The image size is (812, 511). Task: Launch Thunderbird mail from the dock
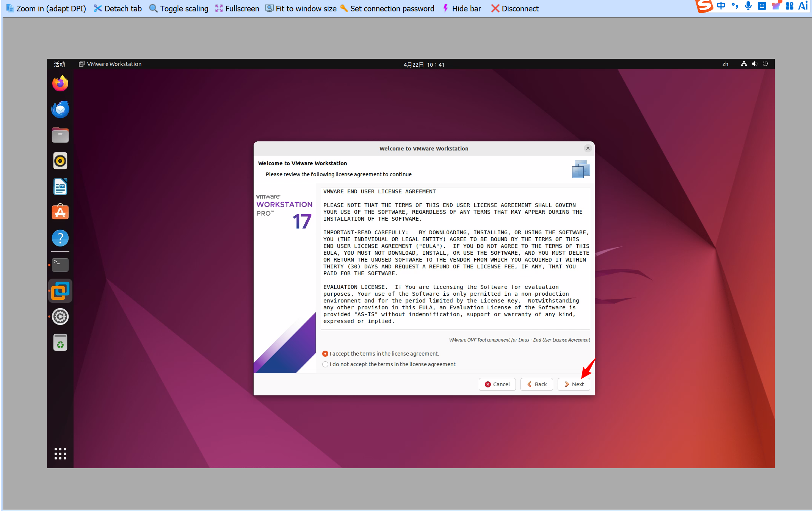click(60, 110)
